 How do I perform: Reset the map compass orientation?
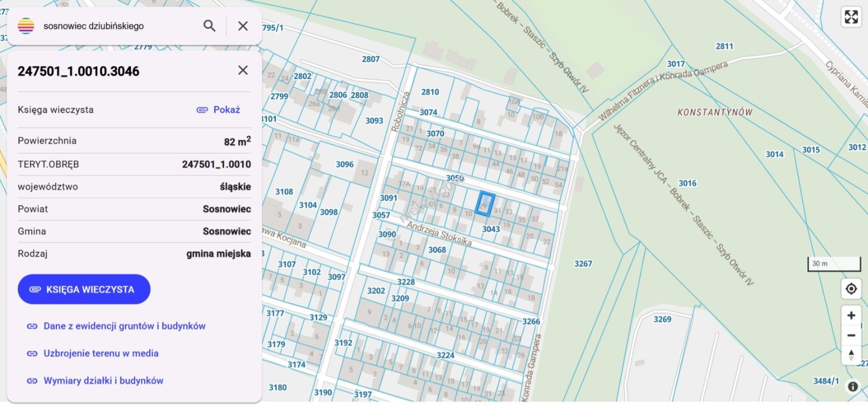click(851, 355)
